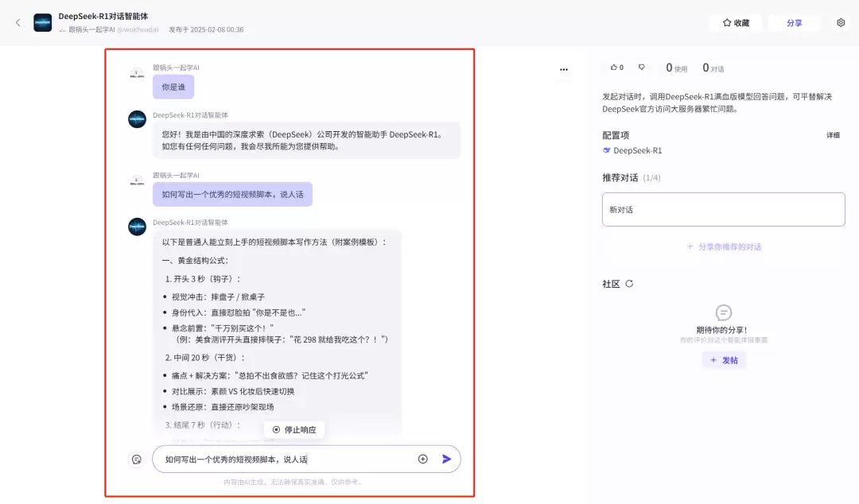Open the plus attachment icon in chat input
The width and height of the screenshot is (859, 504).
pyautogui.click(x=422, y=459)
